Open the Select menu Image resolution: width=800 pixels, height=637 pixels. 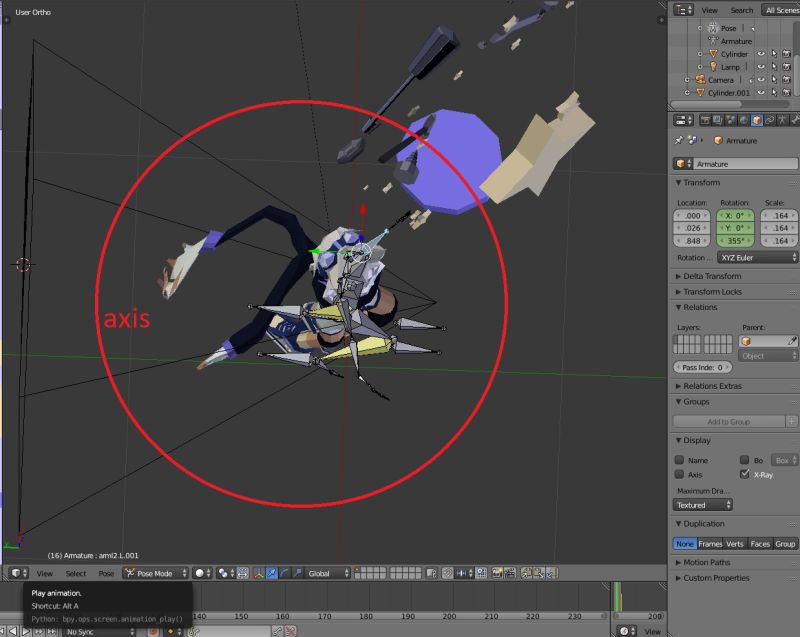76,573
